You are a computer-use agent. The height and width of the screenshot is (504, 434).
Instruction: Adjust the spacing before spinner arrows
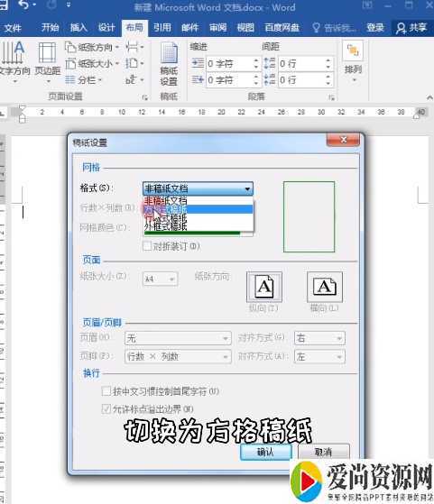328,64
